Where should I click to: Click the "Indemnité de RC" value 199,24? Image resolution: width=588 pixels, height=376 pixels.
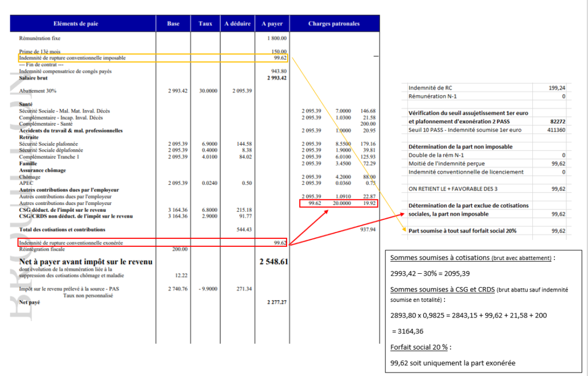point(558,88)
